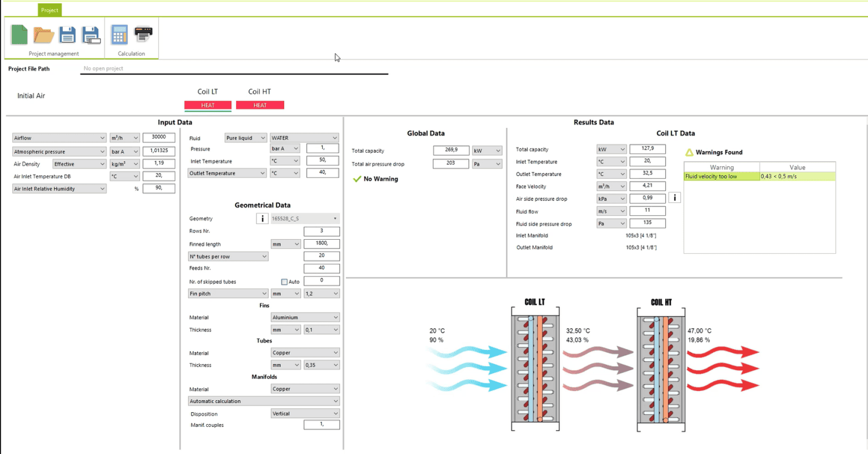The width and height of the screenshot is (868, 454).
Task: Expand the Atmospheric pressure dropdown
Action: click(x=59, y=152)
